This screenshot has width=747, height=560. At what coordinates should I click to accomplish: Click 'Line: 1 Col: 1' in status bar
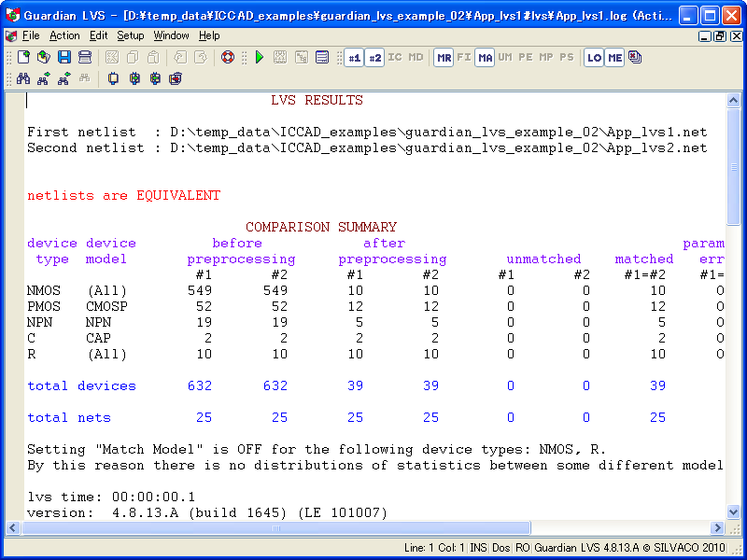point(433,548)
